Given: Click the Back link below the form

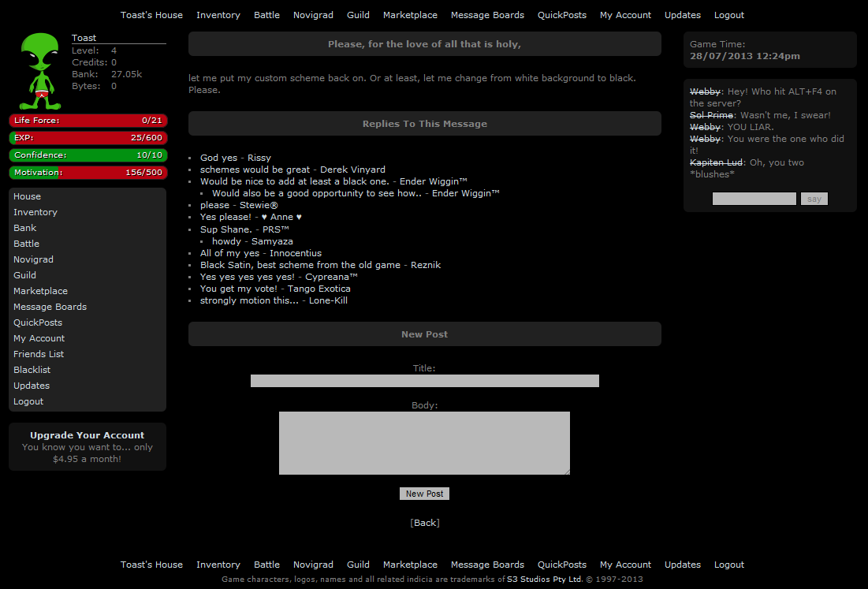Looking at the screenshot, I should click(425, 523).
